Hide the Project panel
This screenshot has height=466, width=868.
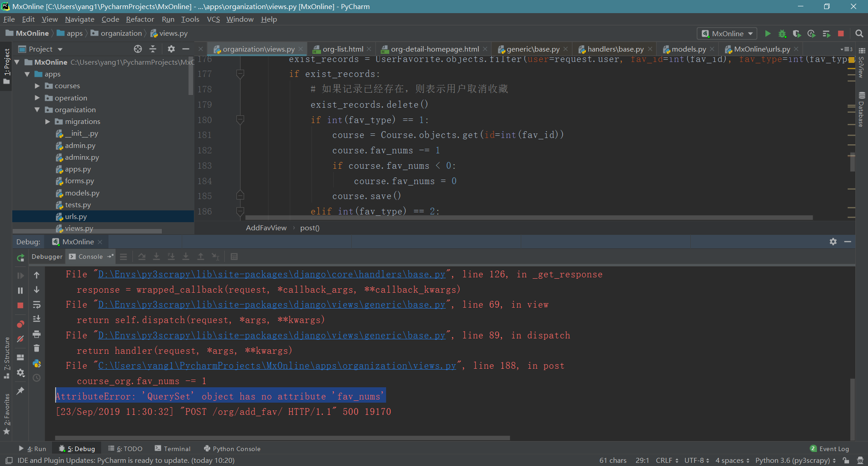click(185, 49)
